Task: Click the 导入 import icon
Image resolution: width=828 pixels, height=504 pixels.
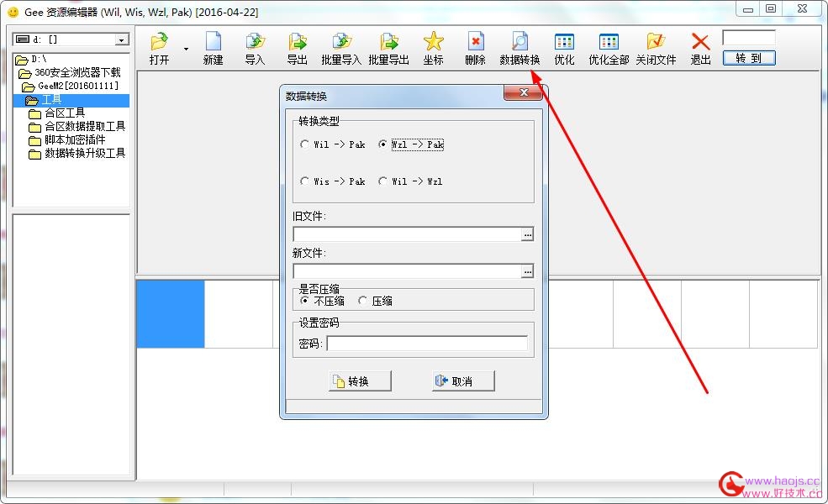Action: pyautogui.click(x=255, y=48)
